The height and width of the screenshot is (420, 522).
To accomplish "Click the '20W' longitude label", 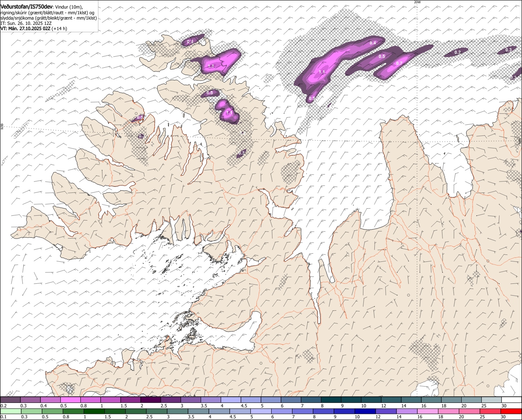I will [x=417, y=2].
